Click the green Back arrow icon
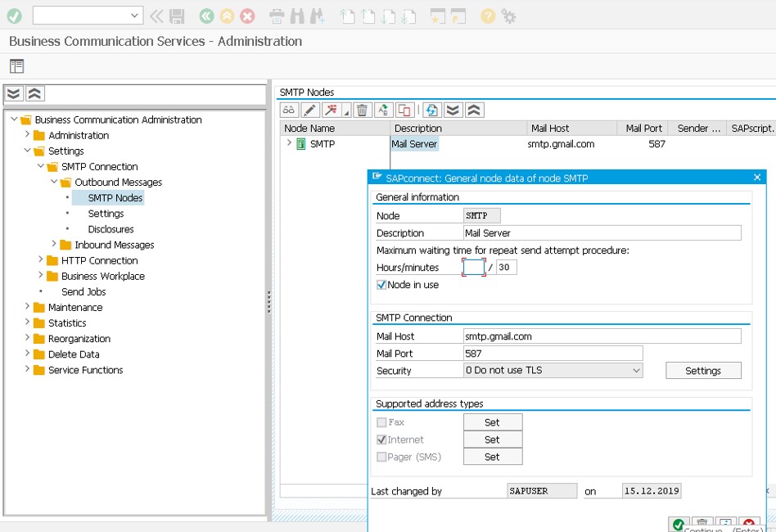The image size is (776, 532). pyautogui.click(x=206, y=16)
